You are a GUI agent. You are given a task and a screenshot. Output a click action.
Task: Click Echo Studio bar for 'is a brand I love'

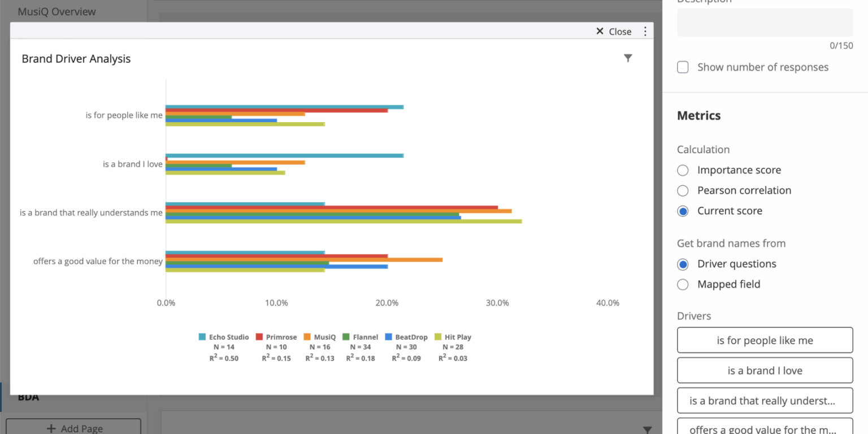[284, 155]
